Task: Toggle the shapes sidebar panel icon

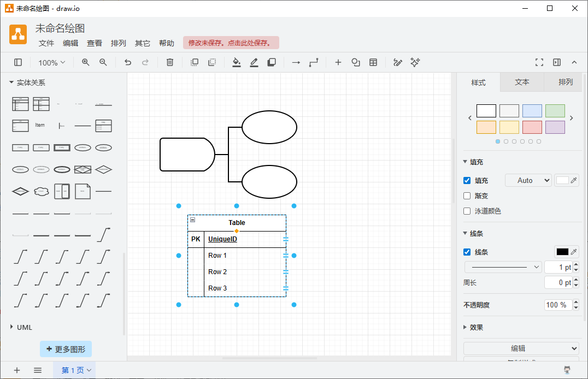Action: [18, 62]
